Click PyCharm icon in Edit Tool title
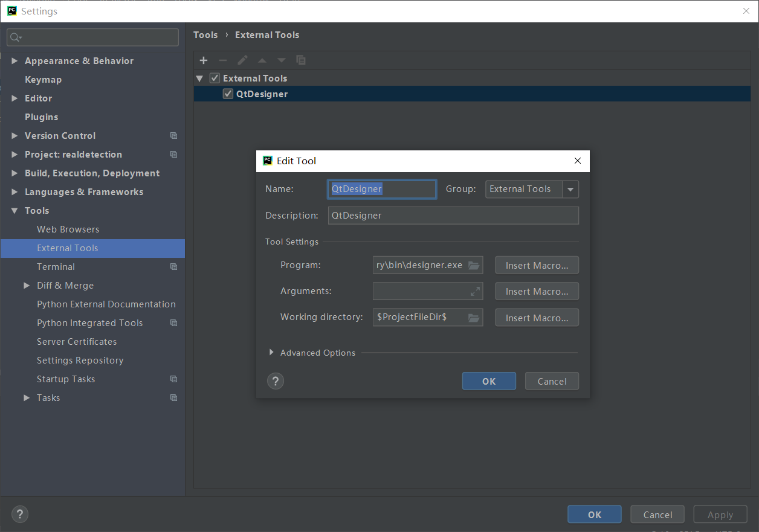759x532 pixels. (x=268, y=161)
